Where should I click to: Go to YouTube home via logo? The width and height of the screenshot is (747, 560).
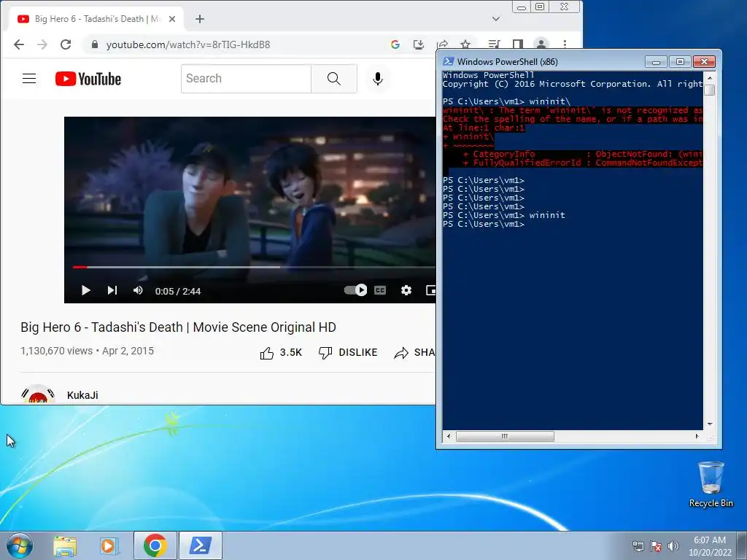click(88, 79)
